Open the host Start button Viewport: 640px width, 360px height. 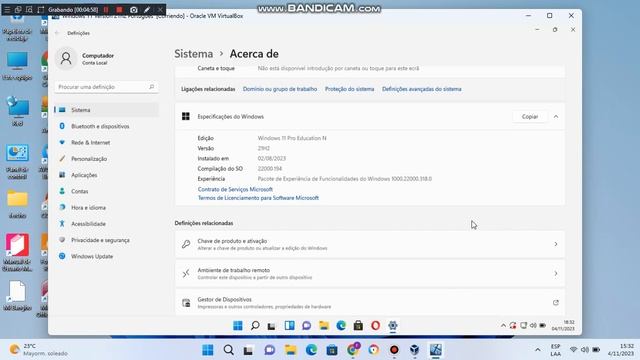coord(208,350)
